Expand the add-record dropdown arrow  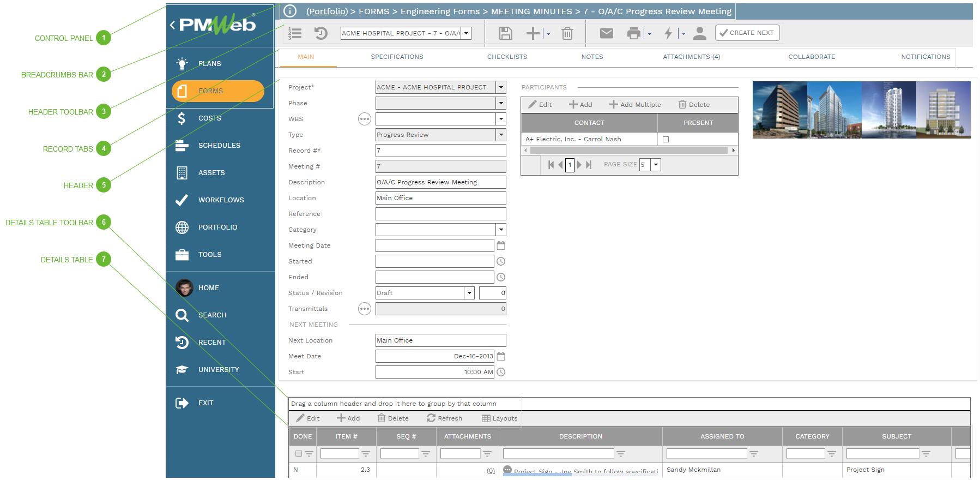(x=548, y=34)
